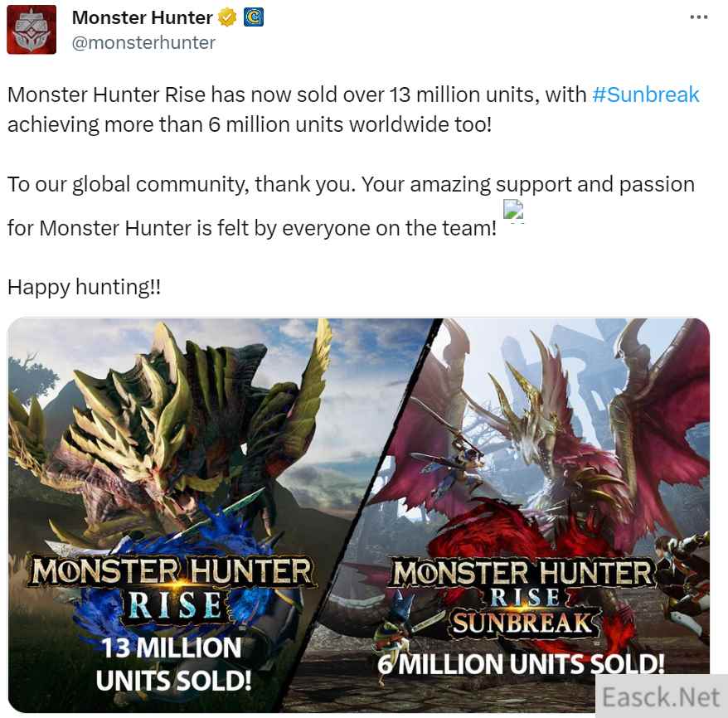Open the Monster Hunter profile avatar
This screenshot has height=718, width=728.
tap(32, 30)
